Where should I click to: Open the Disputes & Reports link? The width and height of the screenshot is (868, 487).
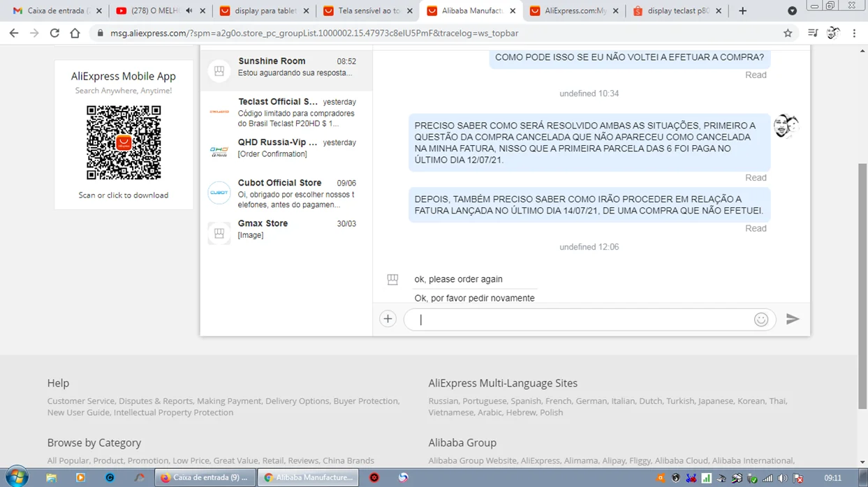(x=156, y=401)
